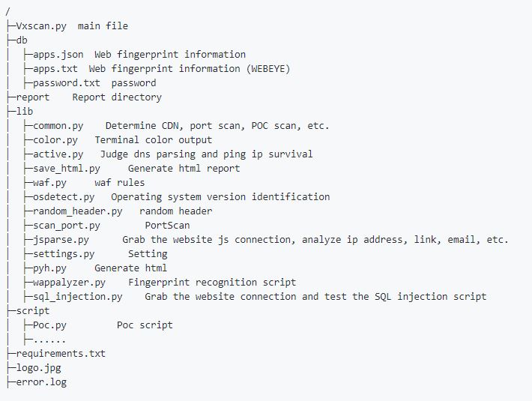Click the color.py file name
Viewport: 532px width, 401px height.
[55, 140]
